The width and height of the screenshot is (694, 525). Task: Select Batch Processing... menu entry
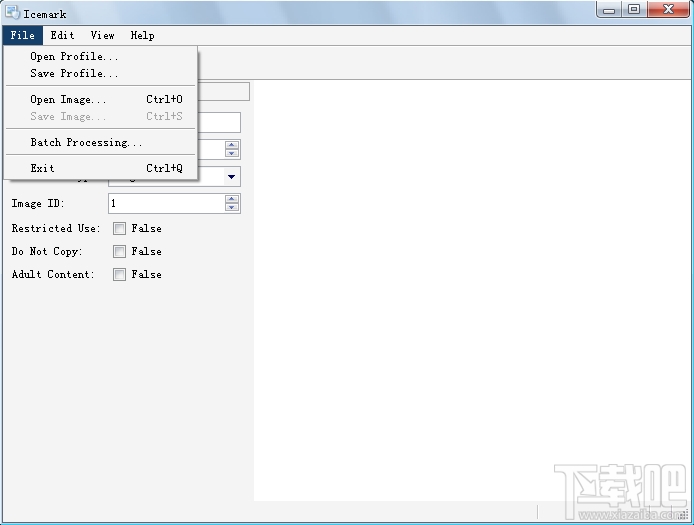(x=101, y=143)
